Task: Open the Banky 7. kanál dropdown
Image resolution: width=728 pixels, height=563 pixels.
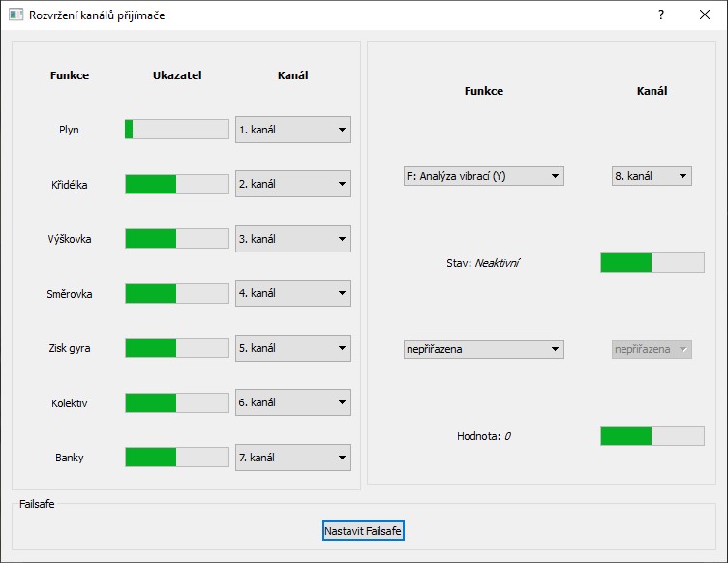Action: tap(292, 458)
